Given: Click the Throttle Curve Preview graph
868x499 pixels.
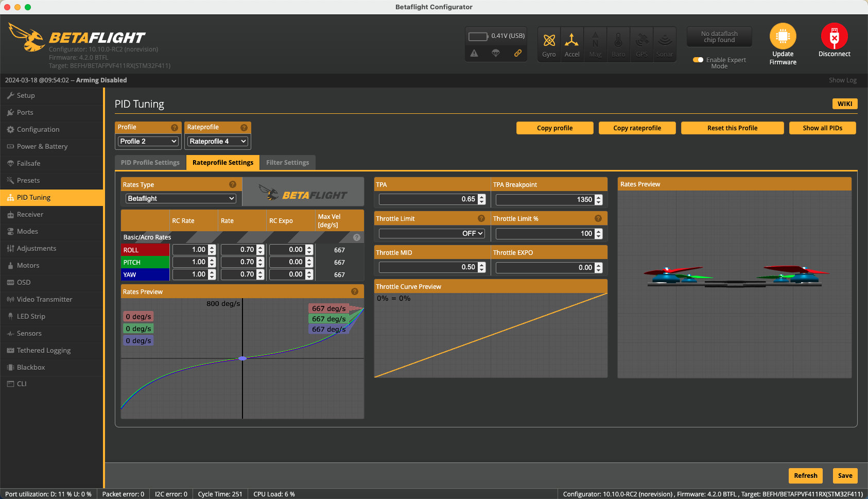Looking at the screenshot, I should tap(491, 335).
